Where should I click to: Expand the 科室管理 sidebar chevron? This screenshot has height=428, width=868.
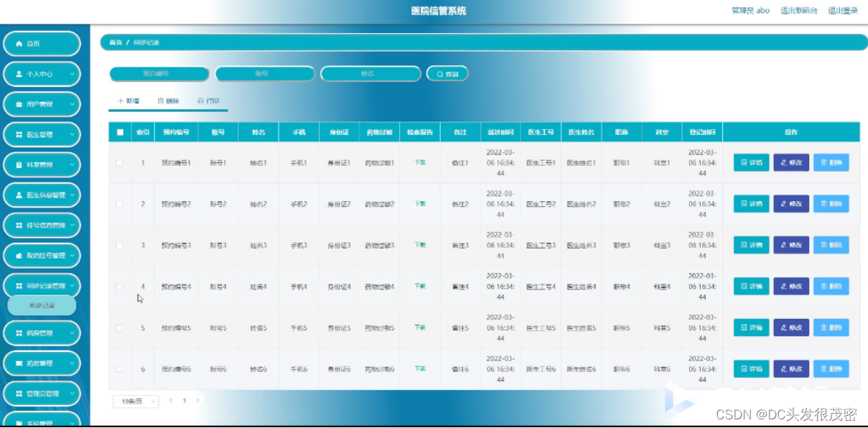[73, 165]
